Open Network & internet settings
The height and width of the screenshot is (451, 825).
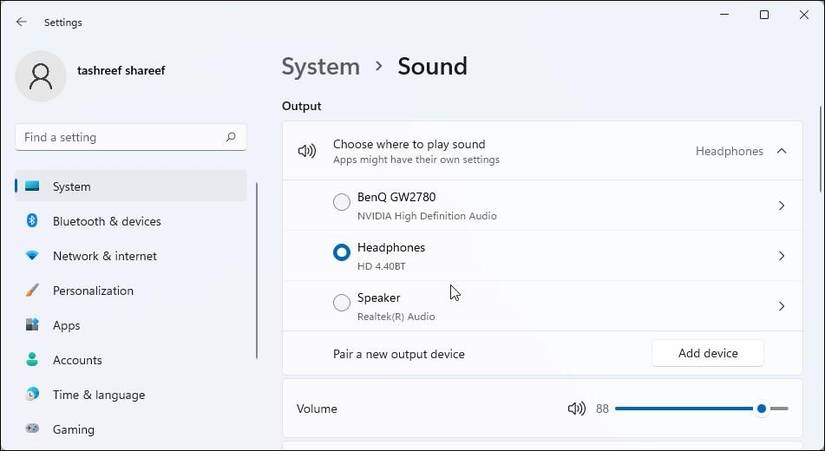[x=130, y=256]
